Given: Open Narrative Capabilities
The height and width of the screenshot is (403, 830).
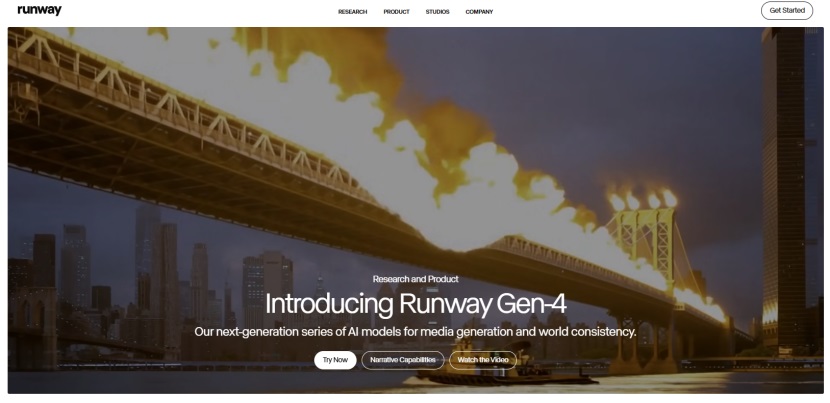Looking at the screenshot, I should 403,360.
